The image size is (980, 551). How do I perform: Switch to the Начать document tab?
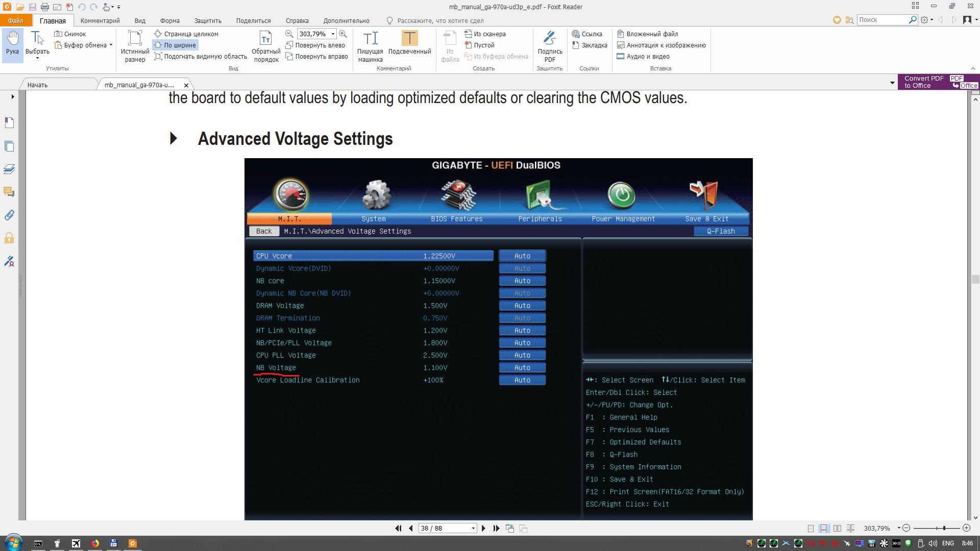tap(38, 85)
